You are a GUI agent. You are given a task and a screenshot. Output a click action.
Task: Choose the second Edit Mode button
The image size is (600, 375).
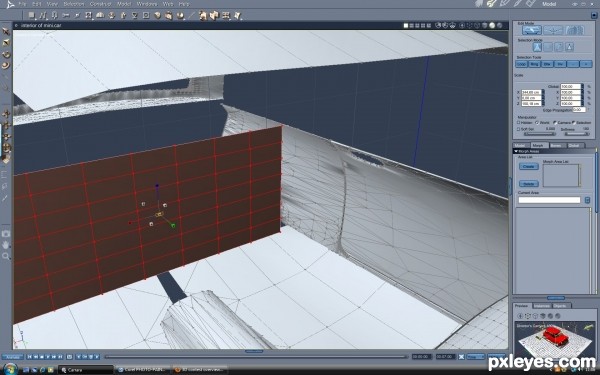coord(553,30)
